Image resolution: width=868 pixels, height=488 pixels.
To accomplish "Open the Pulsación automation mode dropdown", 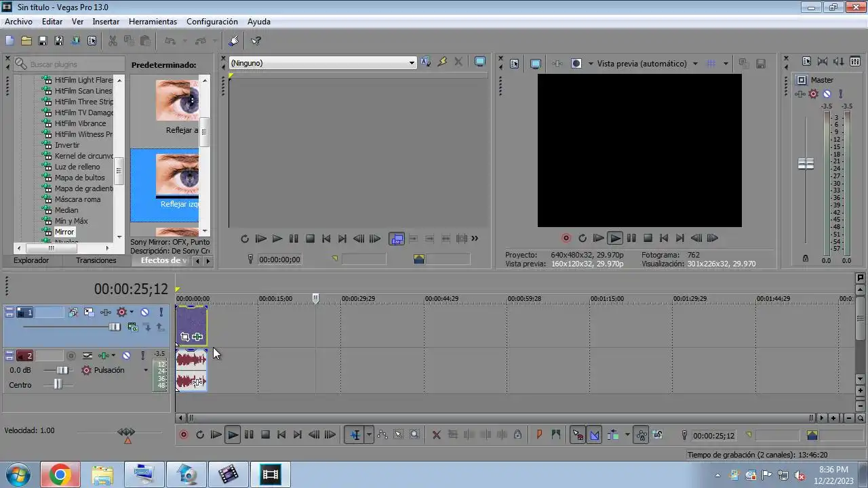I will [145, 371].
